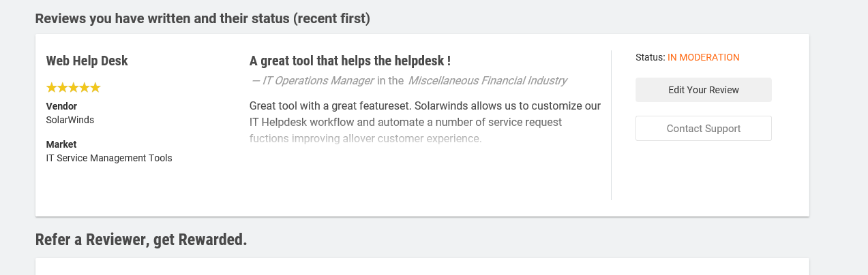The height and width of the screenshot is (275, 868).
Task: Open the IT Service Management Tools market
Action: 108,158
